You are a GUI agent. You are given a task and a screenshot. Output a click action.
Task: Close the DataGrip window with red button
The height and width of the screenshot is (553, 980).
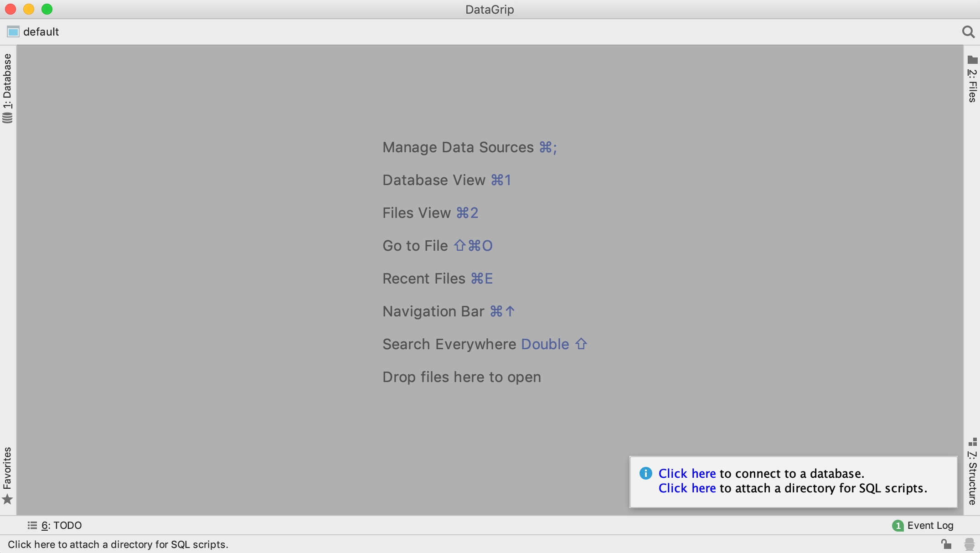point(10,9)
